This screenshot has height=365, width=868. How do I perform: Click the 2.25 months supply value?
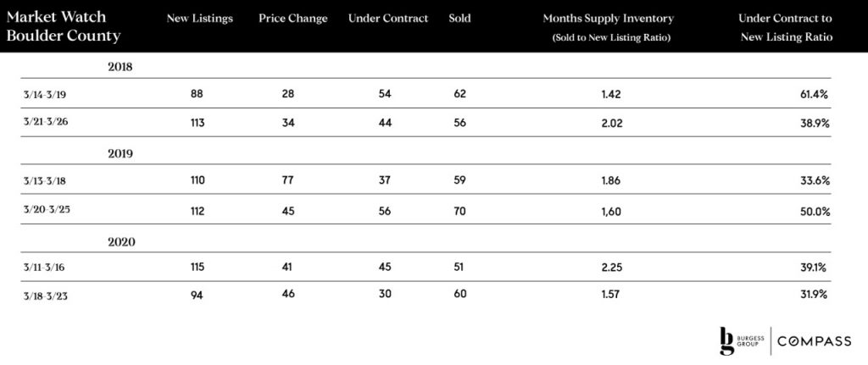tap(612, 268)
